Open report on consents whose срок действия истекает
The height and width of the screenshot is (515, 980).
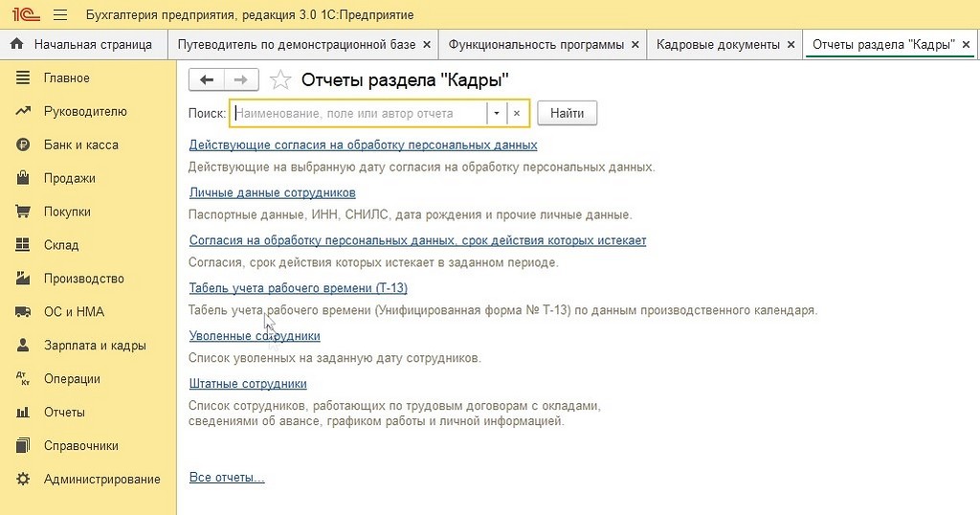417,240
